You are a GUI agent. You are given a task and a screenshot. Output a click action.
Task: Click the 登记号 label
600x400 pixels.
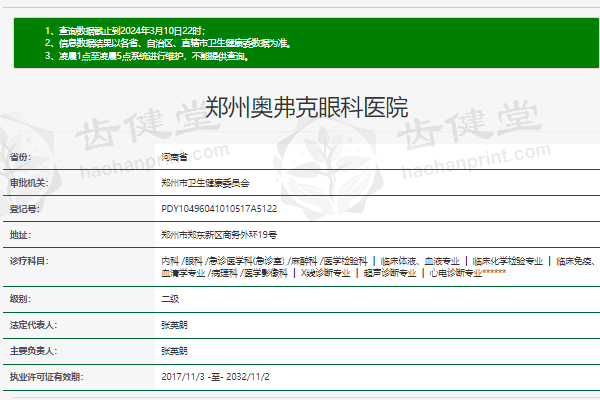pyautogui.click(x=24, y=209)
